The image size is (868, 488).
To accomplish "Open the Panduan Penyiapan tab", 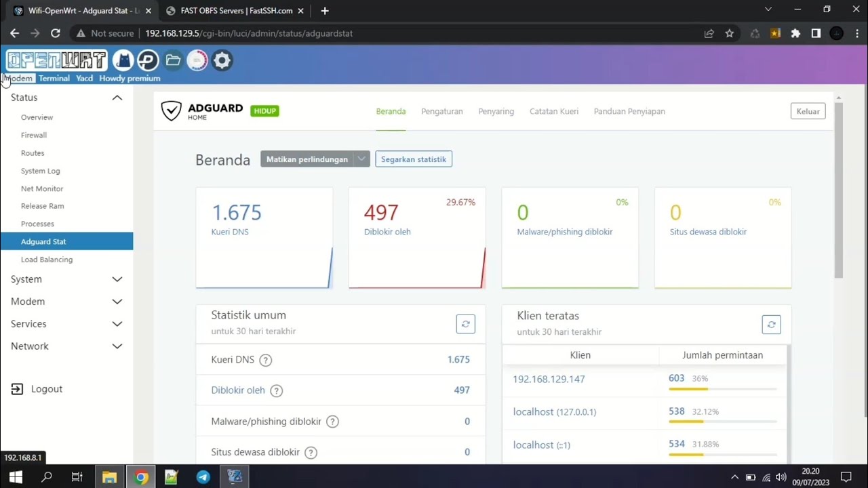I will coord(629,111).
